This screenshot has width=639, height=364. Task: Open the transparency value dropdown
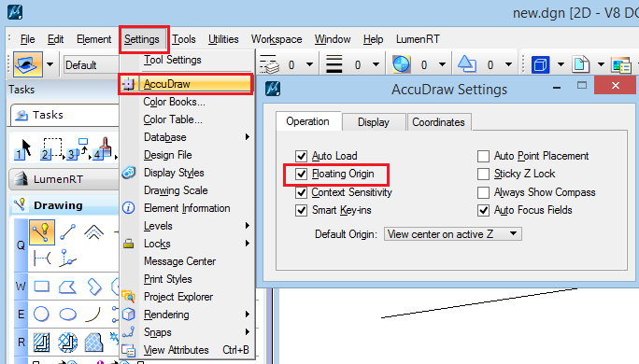(x=442, y=64)
